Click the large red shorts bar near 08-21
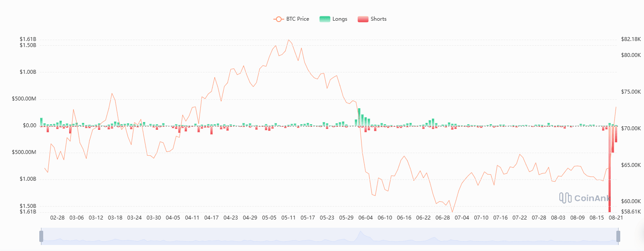Image resolution: width=644 pixels, height=251 pixels. coord(609,169)
